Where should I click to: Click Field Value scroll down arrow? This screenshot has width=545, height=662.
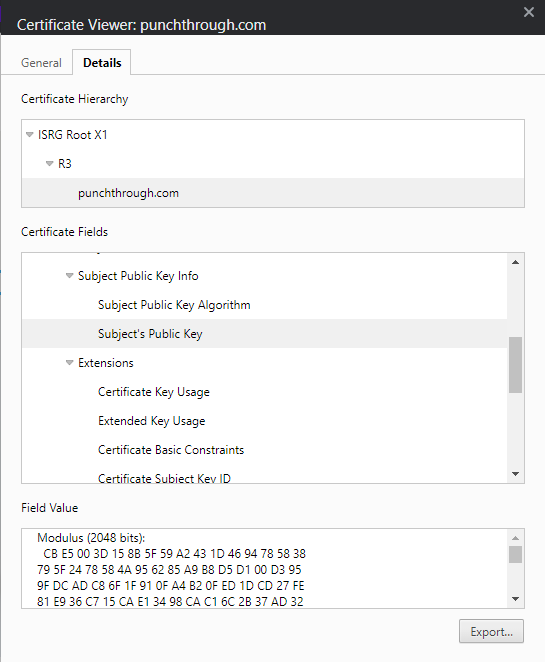(515, 599)
